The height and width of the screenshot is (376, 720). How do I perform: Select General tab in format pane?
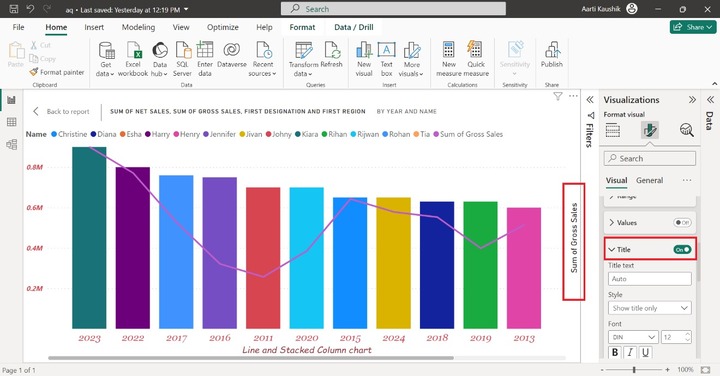tap(649, 180)
